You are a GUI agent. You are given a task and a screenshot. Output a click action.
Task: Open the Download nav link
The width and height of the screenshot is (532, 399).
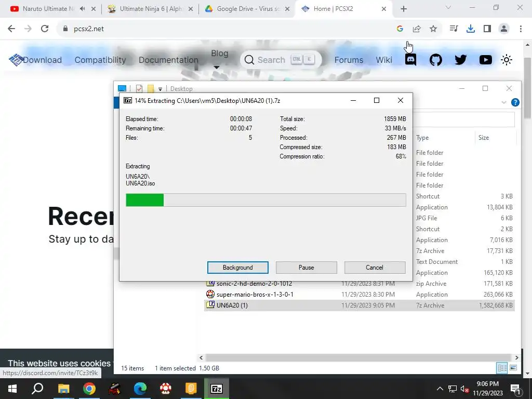tap(43, 60)
